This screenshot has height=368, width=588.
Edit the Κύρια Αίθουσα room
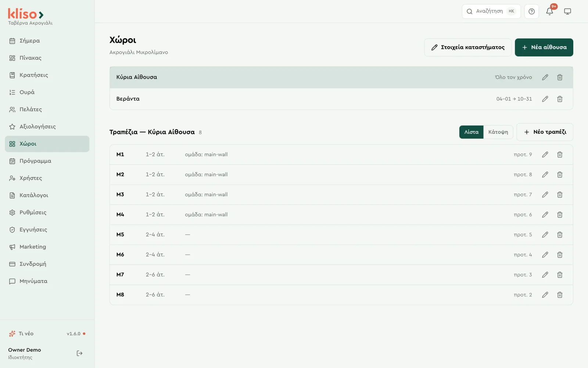pyautogui.click(x=545, y=77)
